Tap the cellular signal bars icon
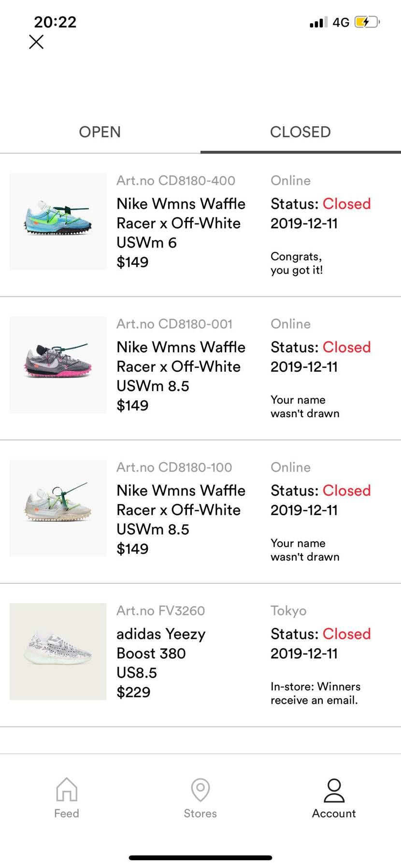The height and width of the screenshot is (868, 401). 318,22
